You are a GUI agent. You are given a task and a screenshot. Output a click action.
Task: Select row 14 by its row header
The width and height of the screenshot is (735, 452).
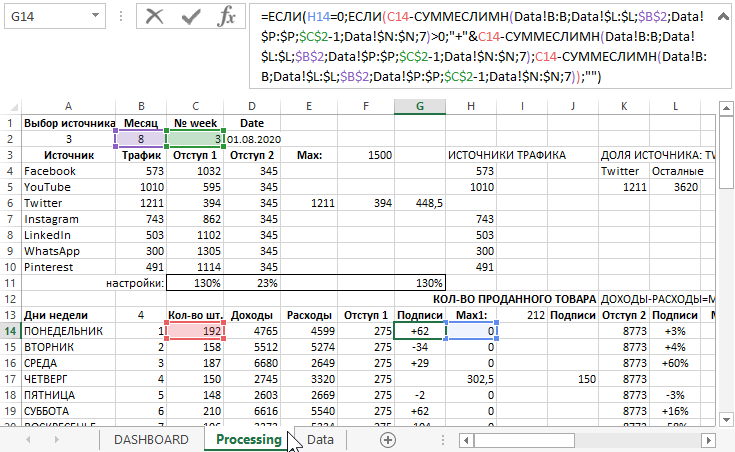click(11, 330)
